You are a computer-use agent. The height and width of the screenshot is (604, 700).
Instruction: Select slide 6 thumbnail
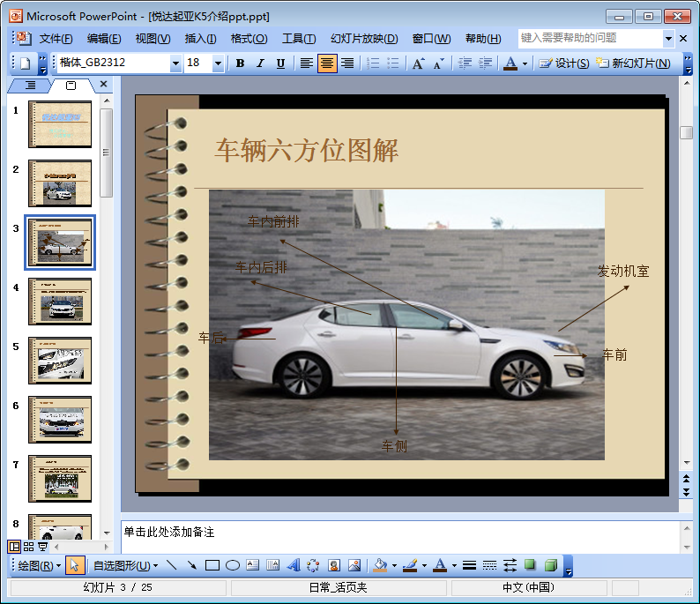click(60, 420)
